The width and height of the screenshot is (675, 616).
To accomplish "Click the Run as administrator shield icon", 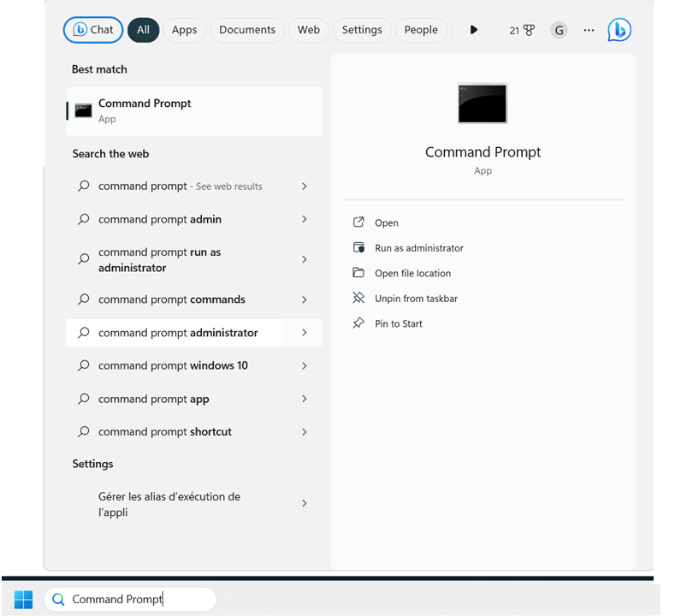I will [x=358, y=247].
